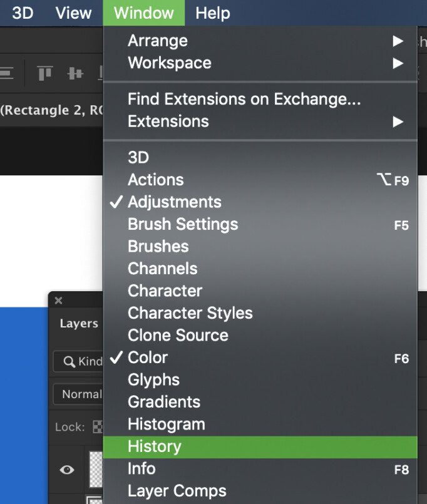Viewport: 427px width, 504px height.
Task: Switch to the Layers panel tab
Action: [x=79, y=324]
